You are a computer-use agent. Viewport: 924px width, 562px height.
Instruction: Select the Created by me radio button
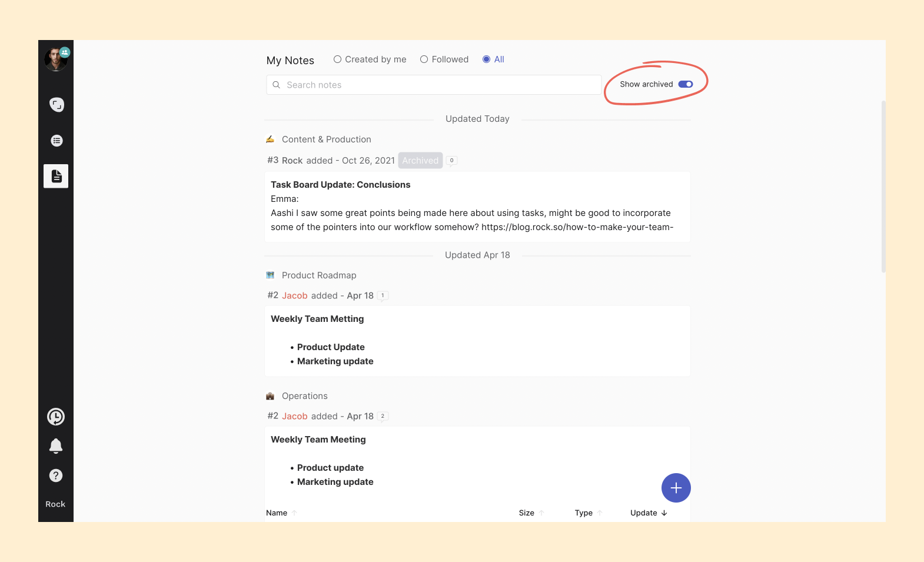(x=337, y=59)
